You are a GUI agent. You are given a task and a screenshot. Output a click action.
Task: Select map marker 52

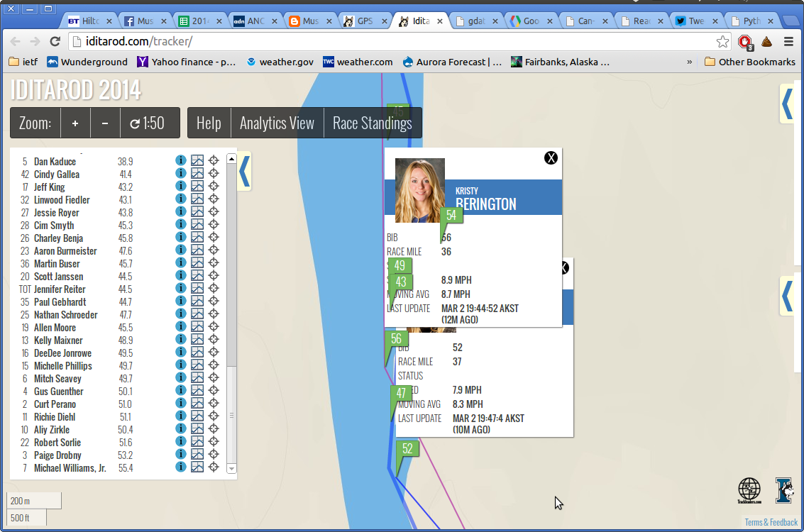[407, 449]
